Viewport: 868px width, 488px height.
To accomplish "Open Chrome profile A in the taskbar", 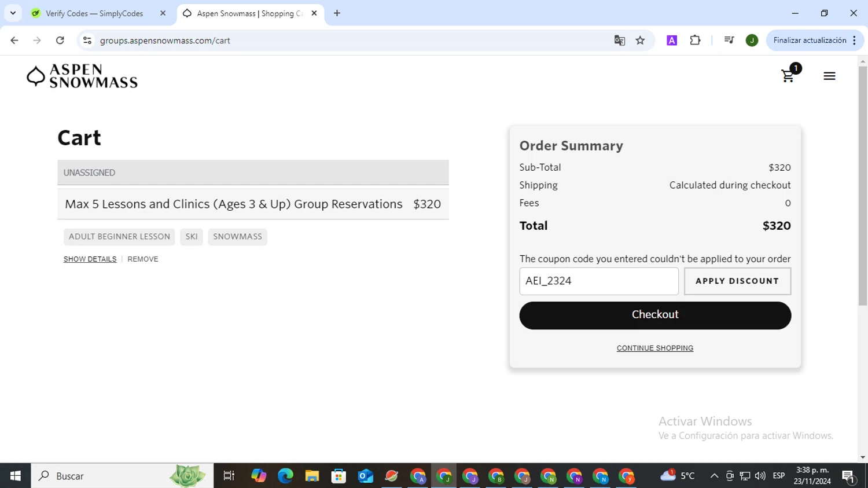I will click(418, 476).
